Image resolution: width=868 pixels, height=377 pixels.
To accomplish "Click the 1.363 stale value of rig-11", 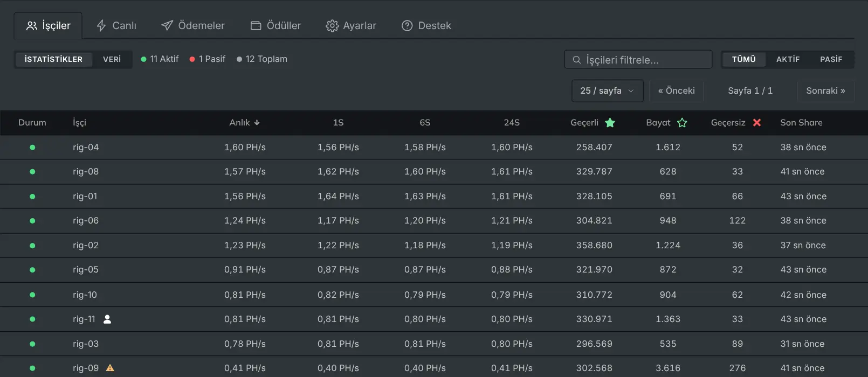I will (x=668, y=319).
